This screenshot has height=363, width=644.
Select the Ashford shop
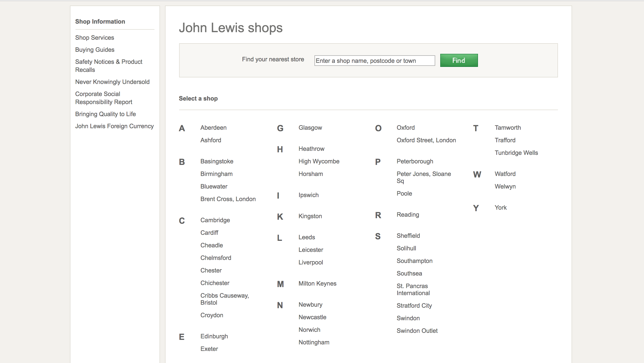pyautogui.click(x=211, y=140)
